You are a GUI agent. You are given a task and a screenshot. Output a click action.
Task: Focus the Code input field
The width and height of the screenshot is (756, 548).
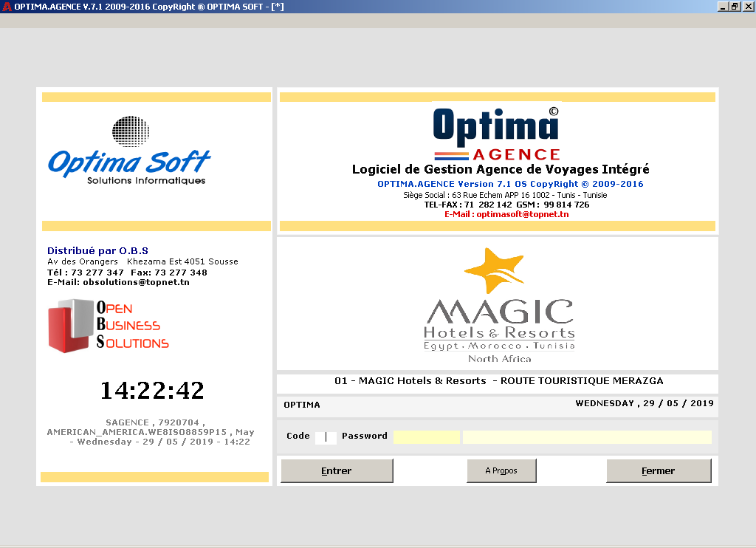[326, 437]
